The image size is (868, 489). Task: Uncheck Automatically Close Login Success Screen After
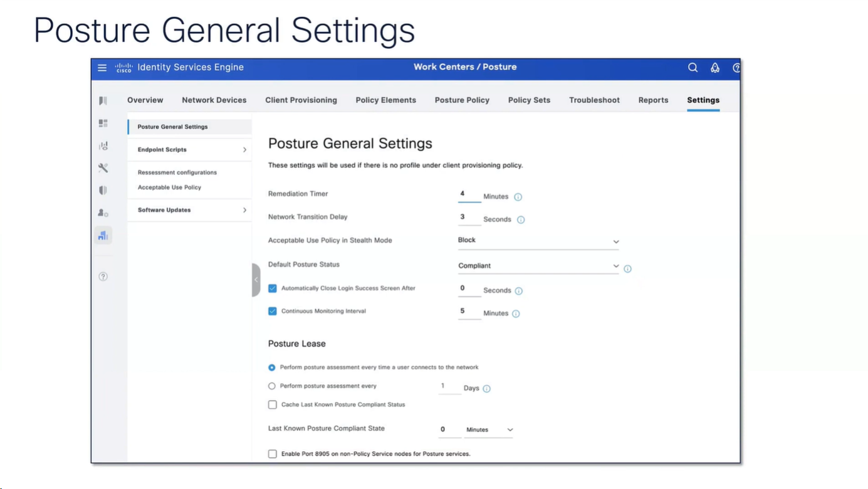(x=273, y=288)
